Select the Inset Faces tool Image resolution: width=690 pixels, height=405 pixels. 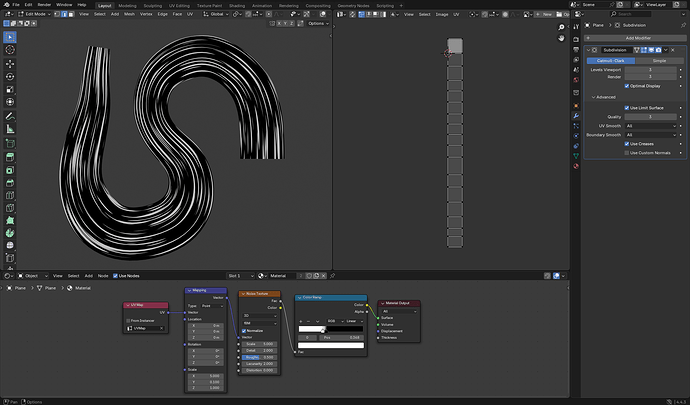10,170
